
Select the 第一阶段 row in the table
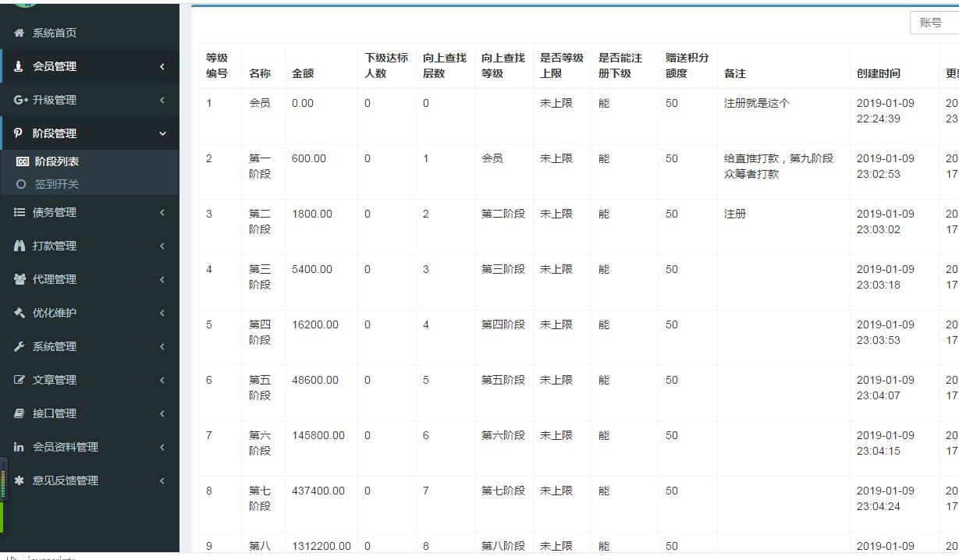(x=259, y=166)
